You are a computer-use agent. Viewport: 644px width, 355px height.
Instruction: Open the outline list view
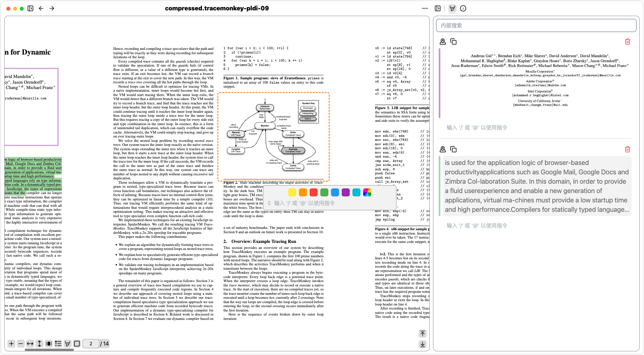pos(58,344)
